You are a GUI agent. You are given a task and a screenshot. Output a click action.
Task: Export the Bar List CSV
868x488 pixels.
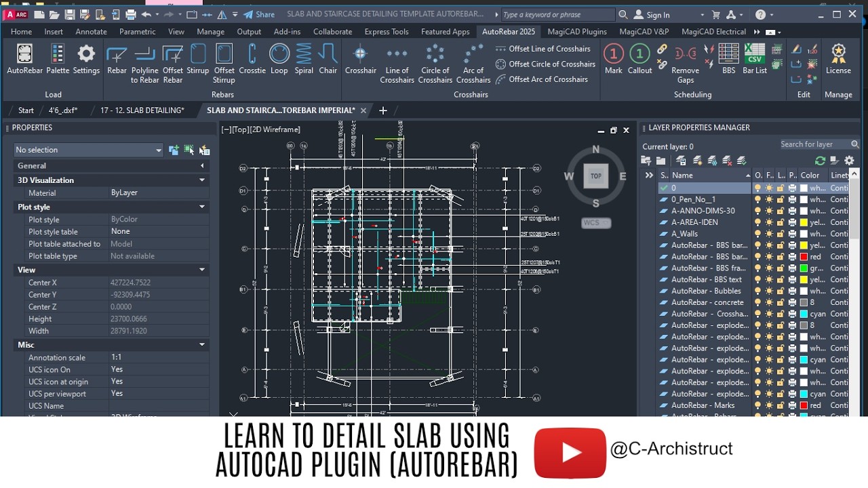coord(755,59)
